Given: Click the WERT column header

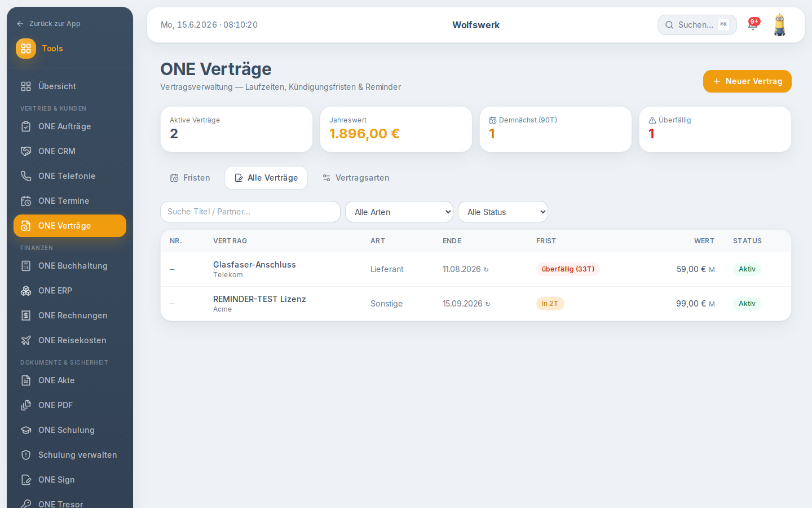Looking at the screenshot, I should [x=704, y=241].
